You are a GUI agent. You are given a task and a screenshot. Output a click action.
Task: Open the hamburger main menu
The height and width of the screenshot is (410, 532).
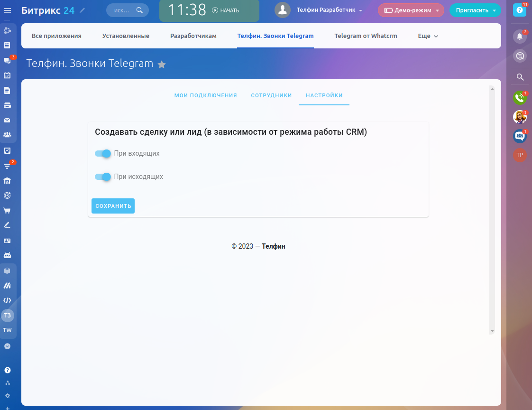point(8,10)
